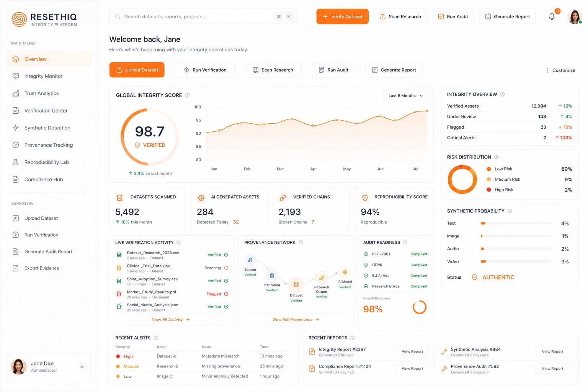588x392 pixels.
Task: Click the Video synthetic probability bar
Action: [516, 261]
